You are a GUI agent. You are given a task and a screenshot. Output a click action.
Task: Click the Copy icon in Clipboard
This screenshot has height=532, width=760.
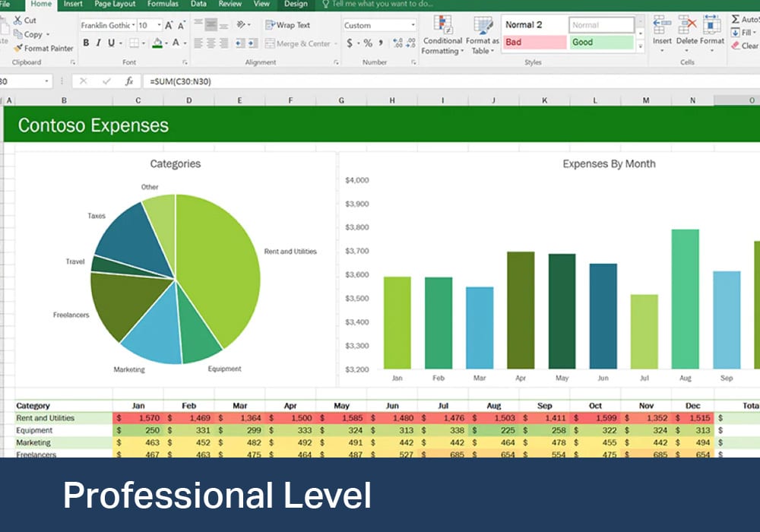pyautogui.click(x=18, y=34)
